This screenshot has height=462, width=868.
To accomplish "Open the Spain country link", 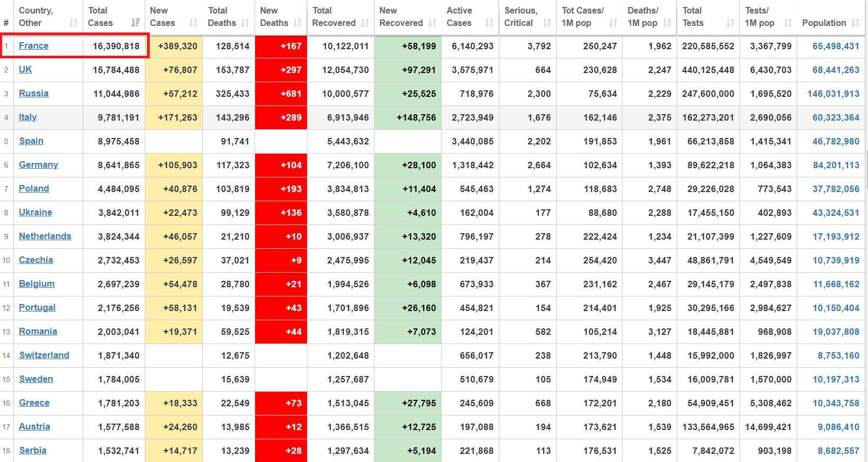I will coord(31,141).
